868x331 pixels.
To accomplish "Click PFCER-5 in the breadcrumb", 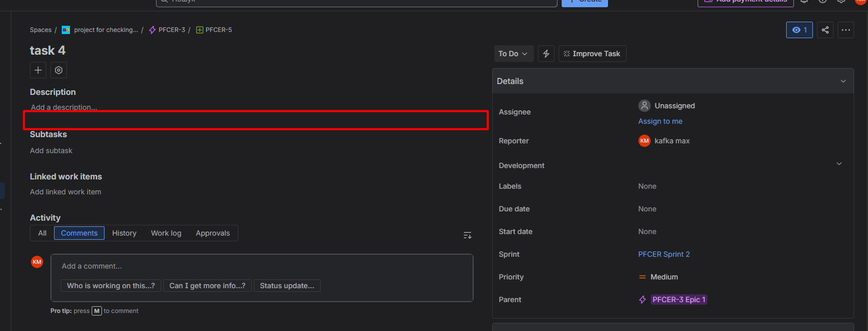I will click(x=219, y=30).
